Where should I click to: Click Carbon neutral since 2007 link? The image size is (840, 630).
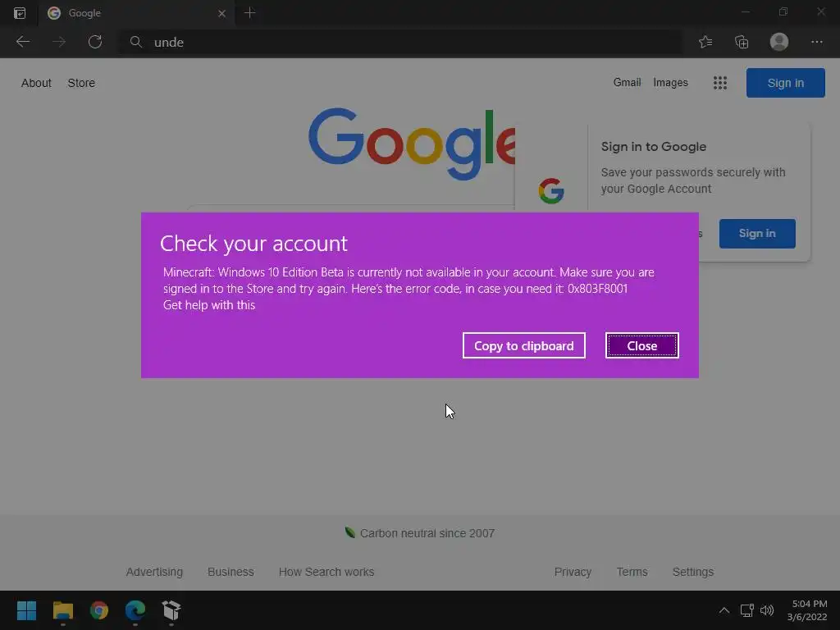pyautogui.click(x=427, y=533)
